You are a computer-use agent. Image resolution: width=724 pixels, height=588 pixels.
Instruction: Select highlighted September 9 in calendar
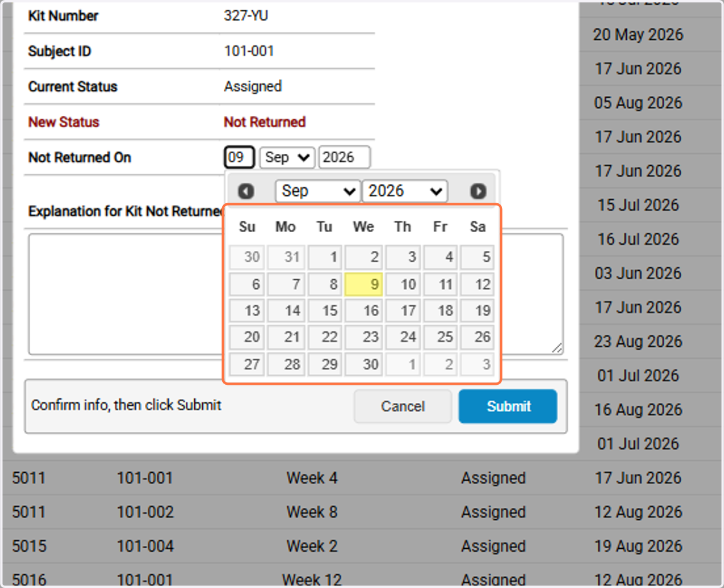364,284
